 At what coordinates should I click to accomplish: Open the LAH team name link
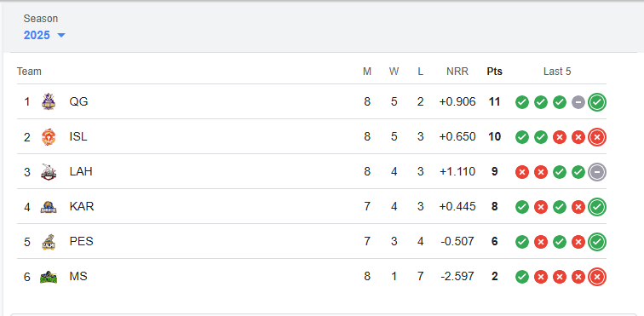[81, 171]
